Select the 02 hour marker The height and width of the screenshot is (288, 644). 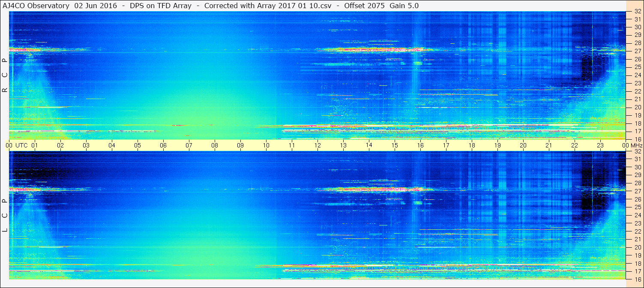tap(60, 145)
